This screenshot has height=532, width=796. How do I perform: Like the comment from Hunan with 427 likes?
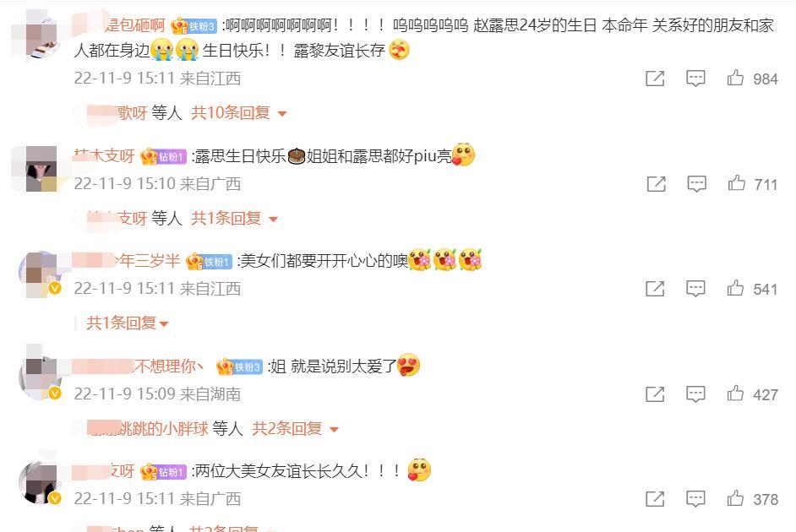point(735,393)
